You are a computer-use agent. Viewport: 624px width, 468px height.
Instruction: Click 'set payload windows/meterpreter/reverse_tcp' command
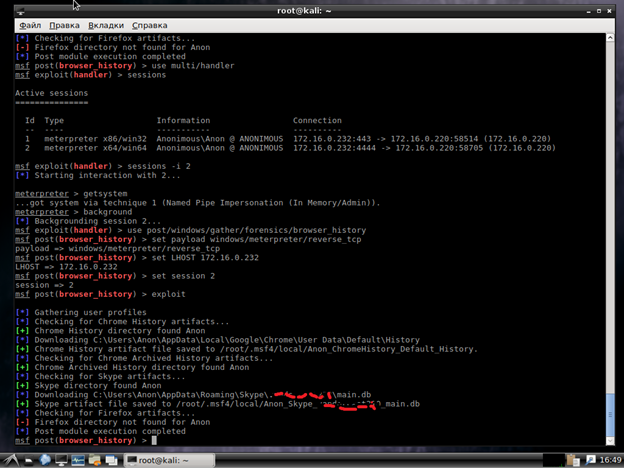(x=256, y=240)
